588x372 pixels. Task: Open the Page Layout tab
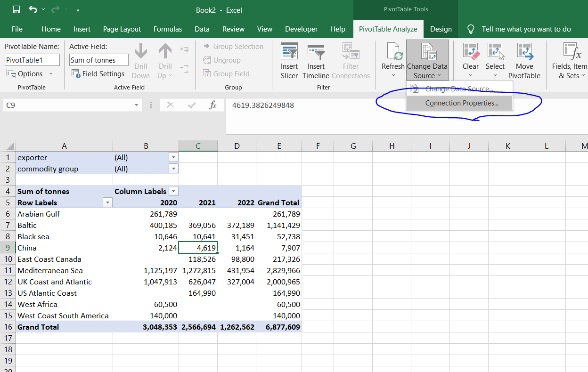pos(122,29)
